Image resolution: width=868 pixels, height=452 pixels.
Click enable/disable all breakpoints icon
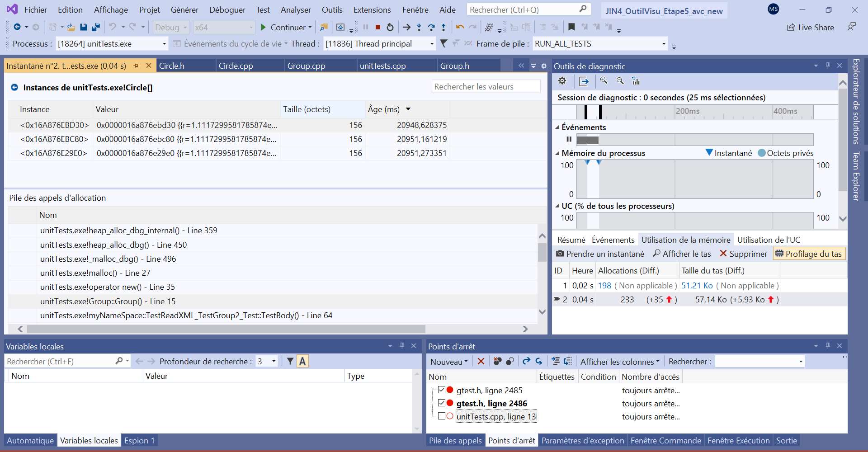510,361
